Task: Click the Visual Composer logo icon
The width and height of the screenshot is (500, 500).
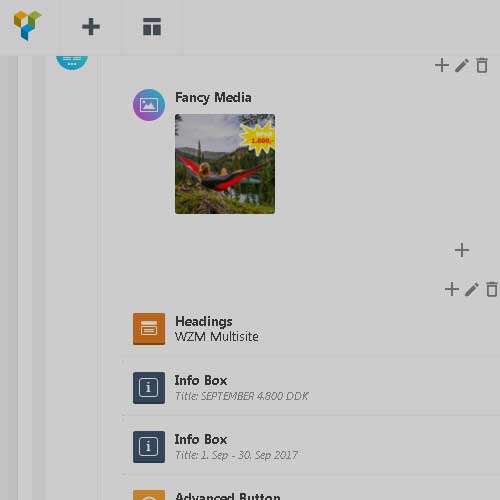Action: click(x=27, y=26)
